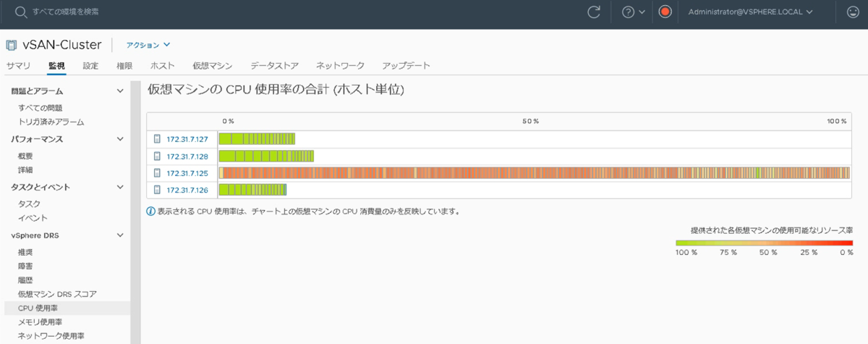Collapse the タスクとイベント section
Viewport: 868px width, 344px height.
(120, 187)
